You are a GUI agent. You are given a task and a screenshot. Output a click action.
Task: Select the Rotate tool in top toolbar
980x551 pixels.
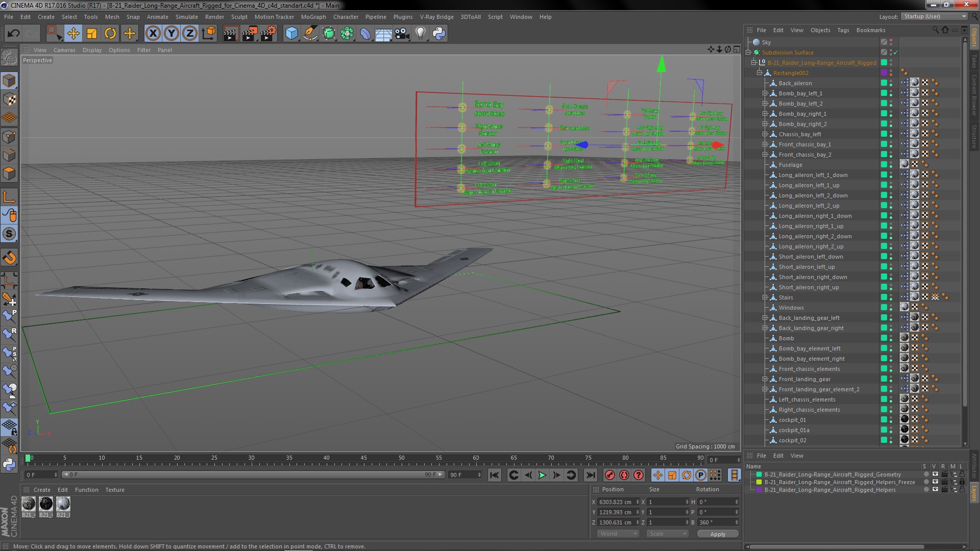110,34
